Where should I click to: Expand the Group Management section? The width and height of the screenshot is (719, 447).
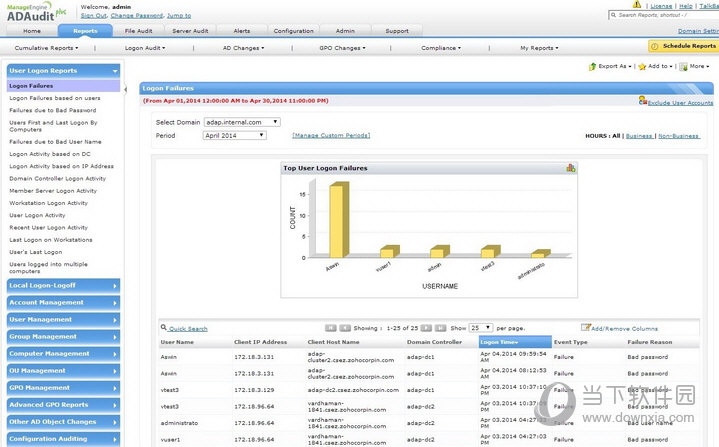tap(63, 337)
